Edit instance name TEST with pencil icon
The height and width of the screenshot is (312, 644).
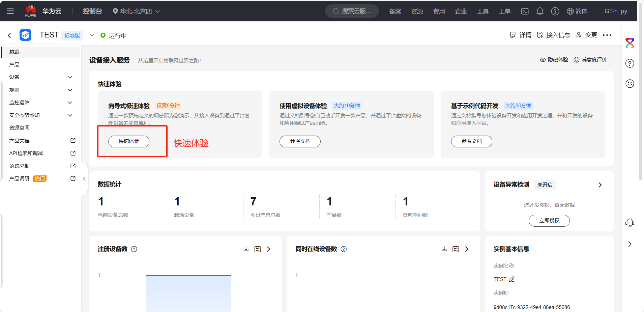[x=511, y=279]
